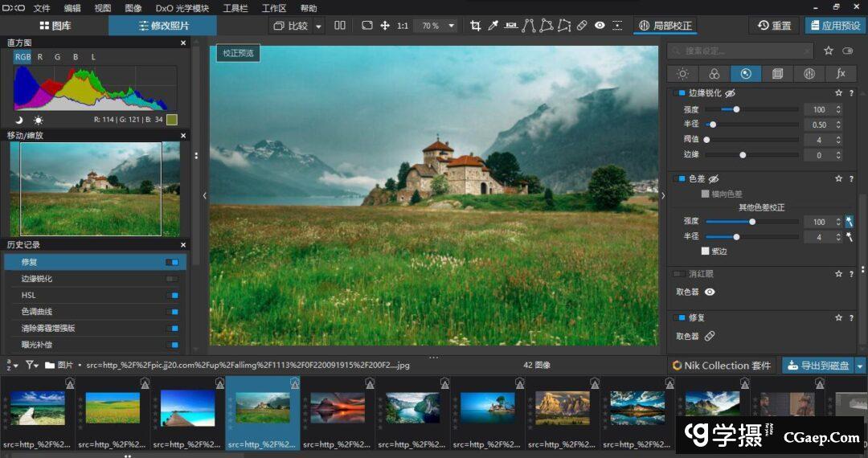Open the fx effects palette tab
The height and width of the screenshot is (458, 868).
[x=841, y=74]
